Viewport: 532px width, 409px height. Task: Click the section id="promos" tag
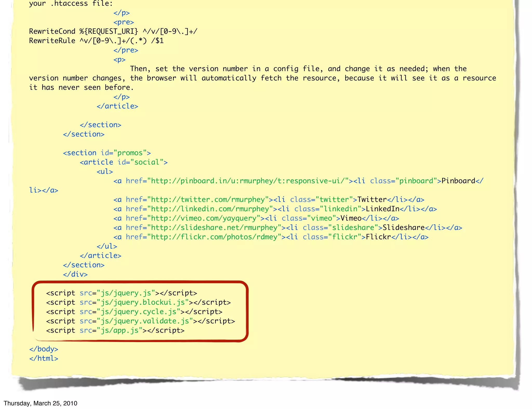click(107, 153)
